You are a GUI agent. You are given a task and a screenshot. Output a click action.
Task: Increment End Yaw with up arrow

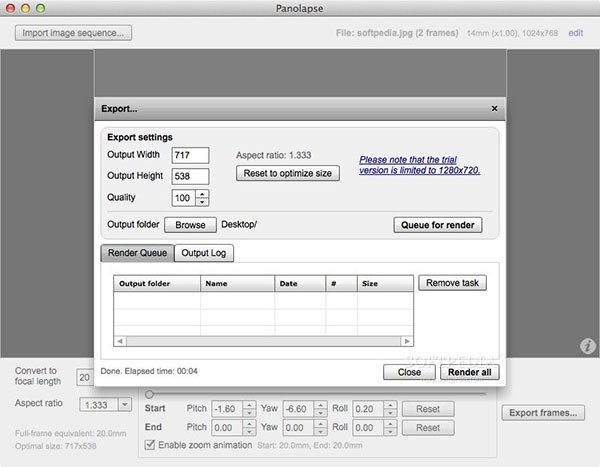click(320, 424)
